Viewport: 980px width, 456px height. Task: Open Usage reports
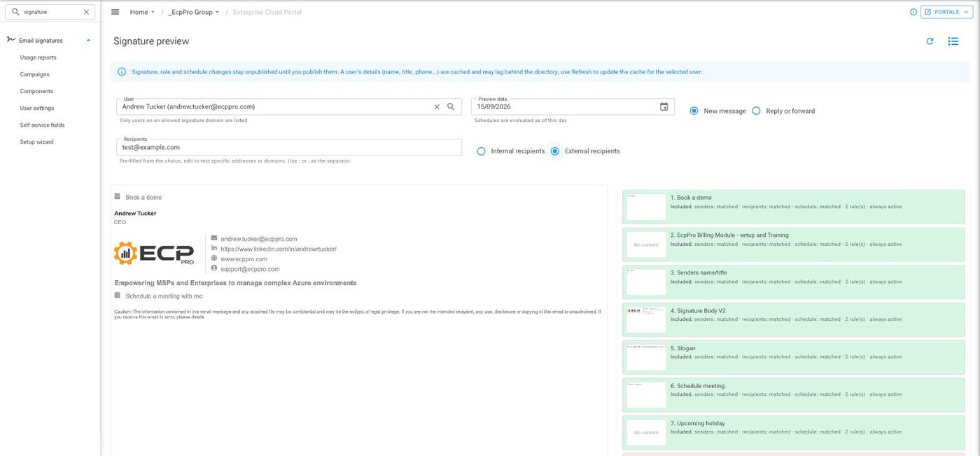38,57
